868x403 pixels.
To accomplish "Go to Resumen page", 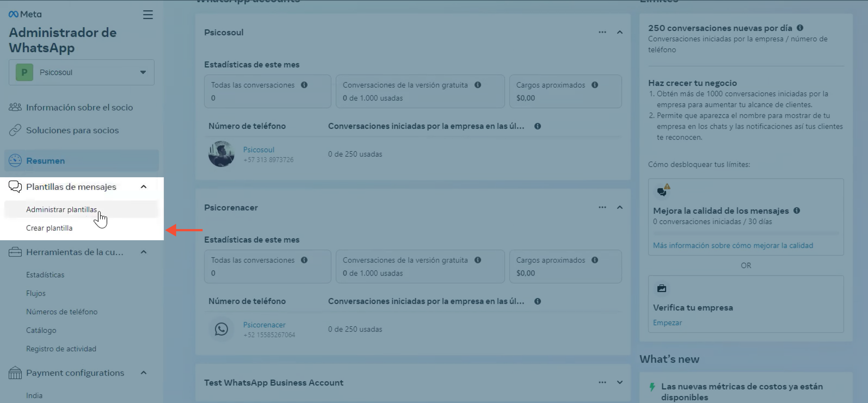I will [82, 161].
